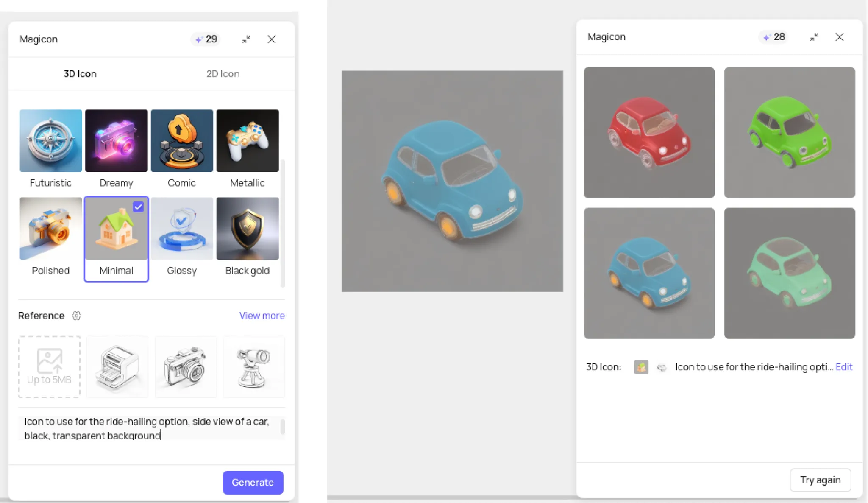Viewport: 868px width, 503px height.
Task: Click the prompt box scrollbar
Action: [283, 427]
